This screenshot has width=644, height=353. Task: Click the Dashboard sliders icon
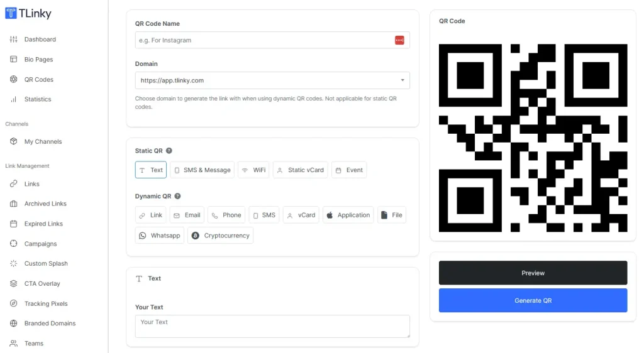(x=14, y=40)
